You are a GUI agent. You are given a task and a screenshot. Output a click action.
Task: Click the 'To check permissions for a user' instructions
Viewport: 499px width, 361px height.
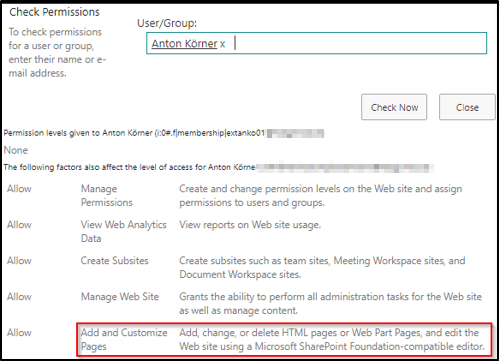coord(57,52)
